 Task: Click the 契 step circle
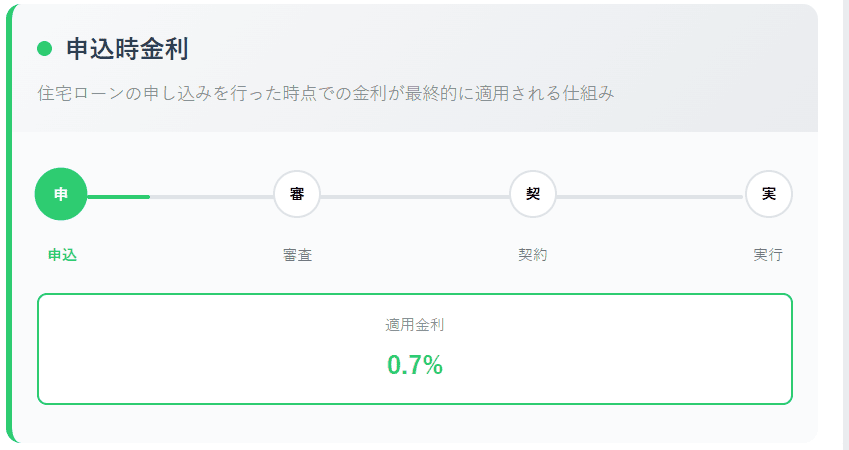click(x=533, y=194)
